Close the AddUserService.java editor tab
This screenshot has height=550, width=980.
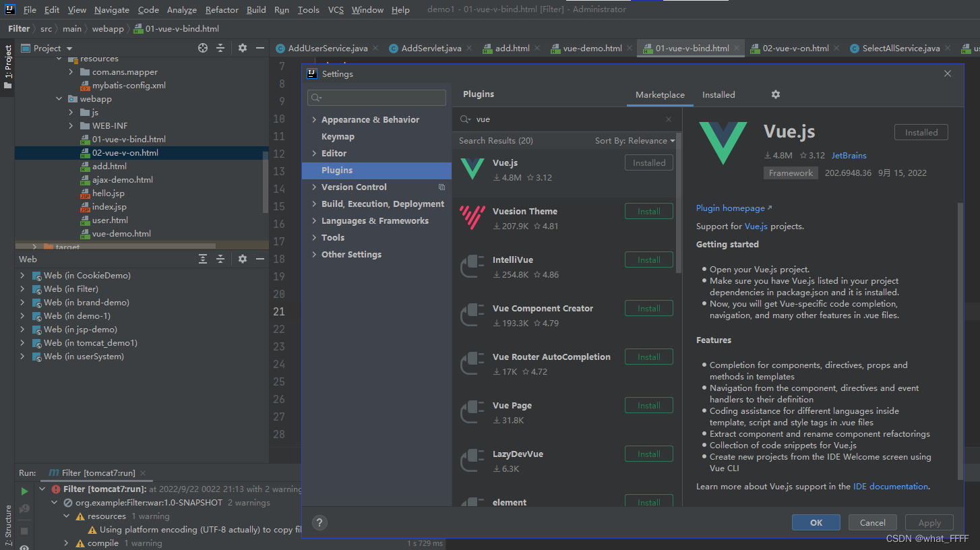(375, 49)
